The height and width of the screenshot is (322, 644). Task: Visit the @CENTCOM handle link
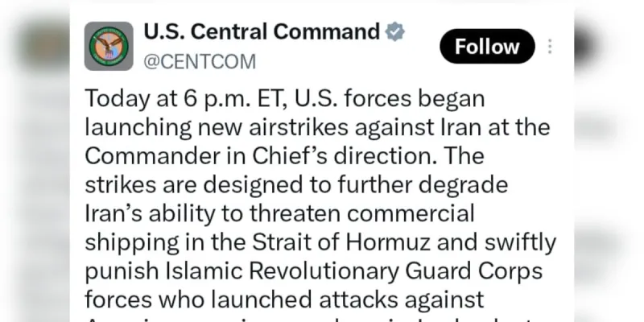point(200,62)
